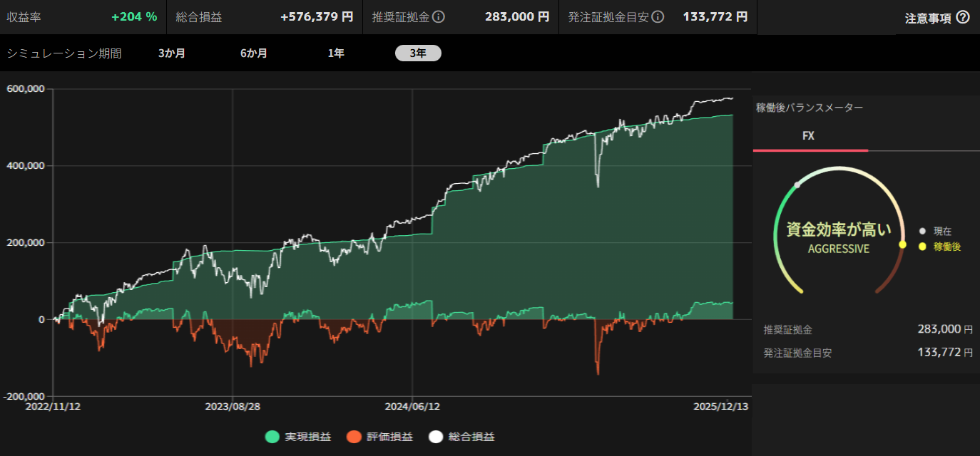980x456 pixels.
Task: Click the 2023/08/28 date marker on chart axis
Action: (233, 406)
